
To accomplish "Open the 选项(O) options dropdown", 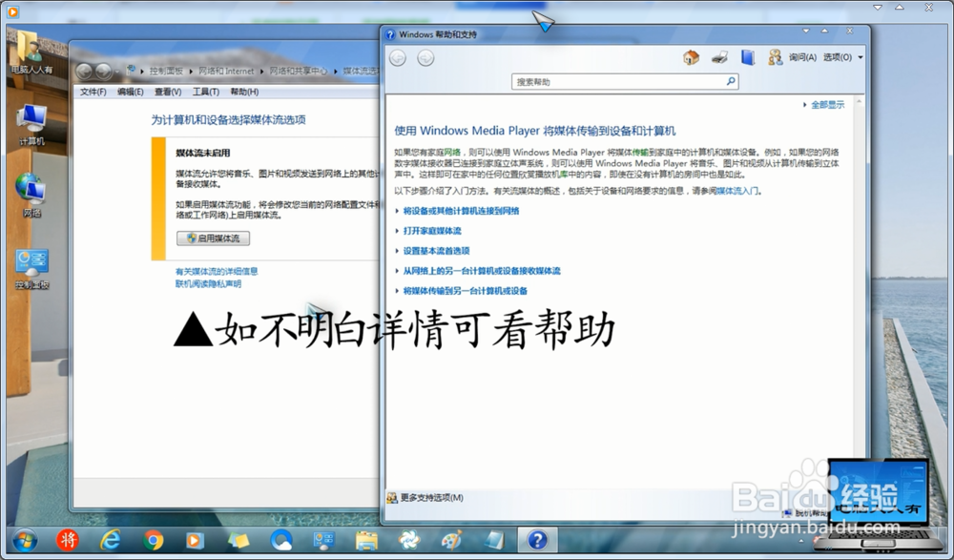I will pos(842,57).
